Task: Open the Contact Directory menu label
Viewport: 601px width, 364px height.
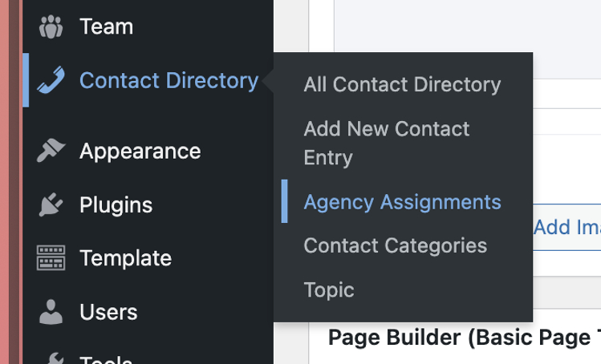Action: pos(169,80)
